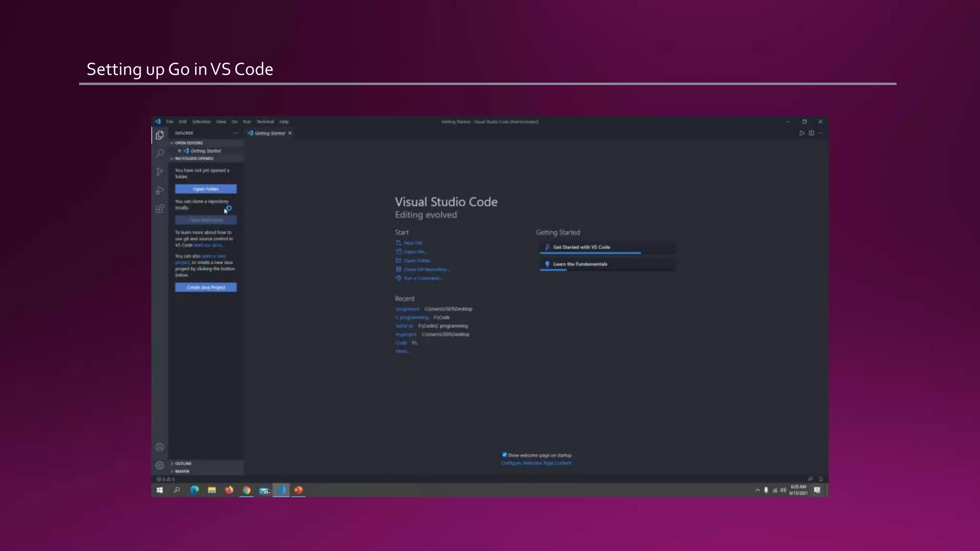Switch to Chrome on taskbar
The width and height of the screenshot is (980, 551).
click(246, 490)
